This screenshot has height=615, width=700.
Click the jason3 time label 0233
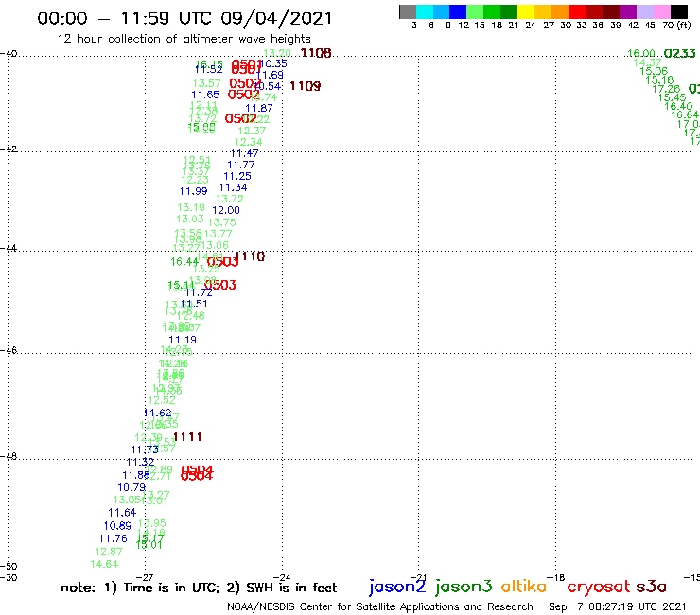click(x=679, y=54)
